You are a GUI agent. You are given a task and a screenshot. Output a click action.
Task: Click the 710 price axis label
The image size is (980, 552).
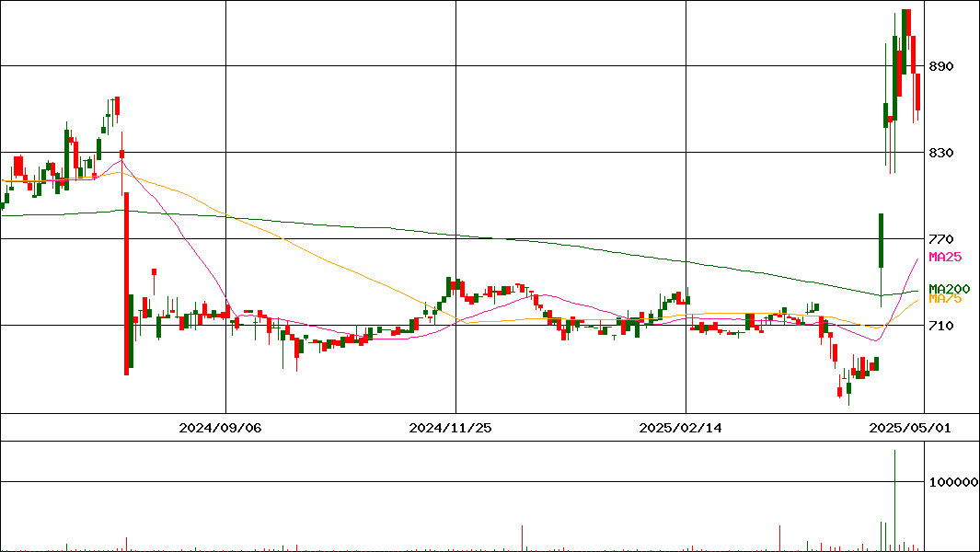click(940, 325)
